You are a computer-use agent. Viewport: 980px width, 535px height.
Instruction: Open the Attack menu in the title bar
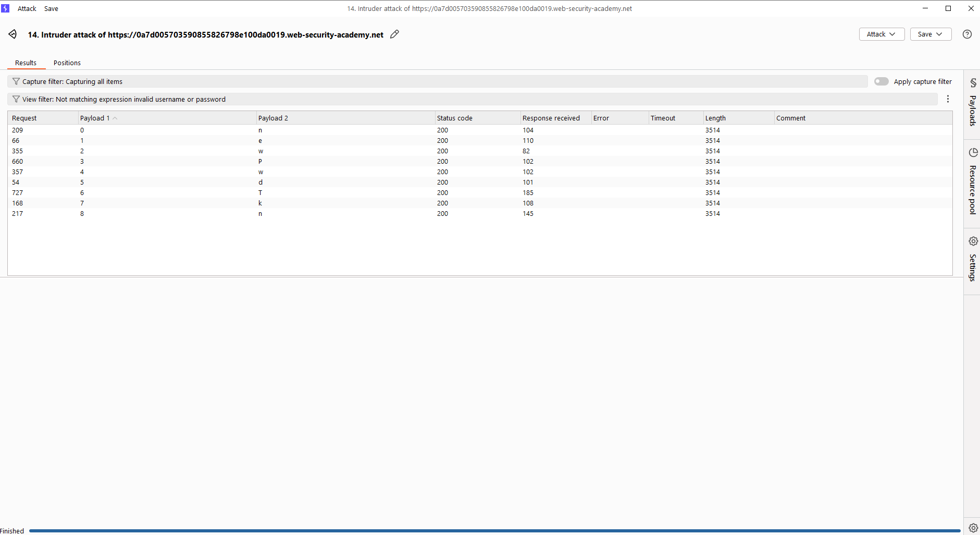pos(27,9)
